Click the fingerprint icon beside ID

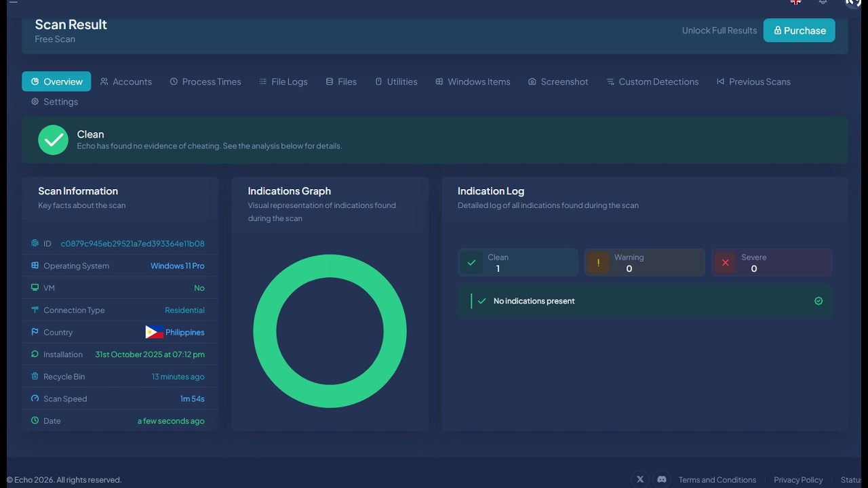coord(35,243)
